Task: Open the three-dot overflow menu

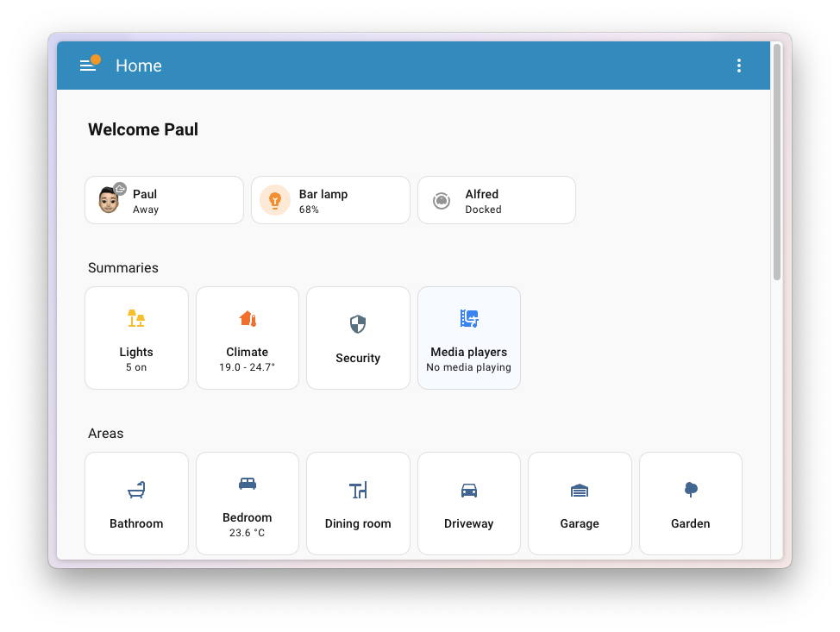Action: [739, 66]
